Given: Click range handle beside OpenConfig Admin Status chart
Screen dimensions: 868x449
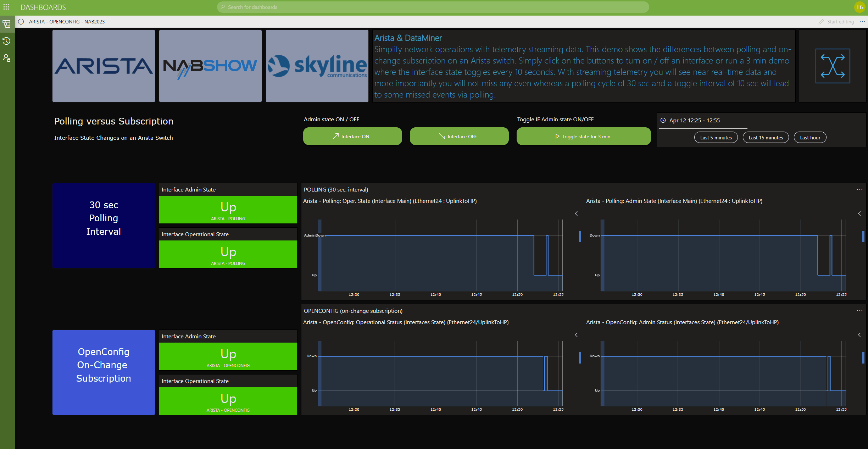Looking at the screenshot, I should [x=863, y=358].
